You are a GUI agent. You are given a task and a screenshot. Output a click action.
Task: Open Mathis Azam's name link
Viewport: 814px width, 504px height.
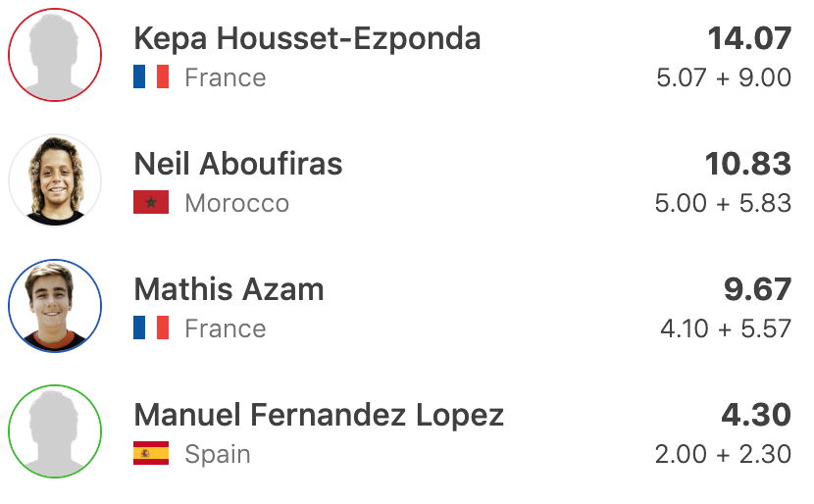coord(229,289)
